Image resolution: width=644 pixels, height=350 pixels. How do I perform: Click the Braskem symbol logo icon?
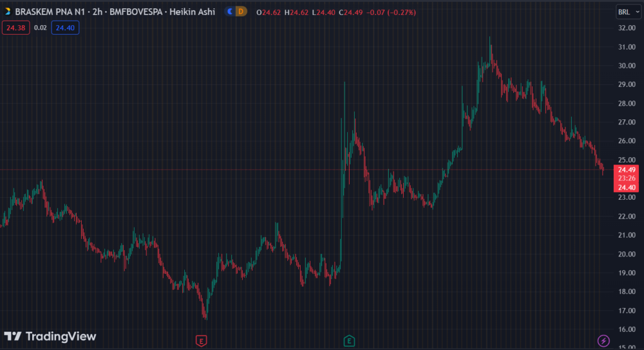click(x=8, y=11)
